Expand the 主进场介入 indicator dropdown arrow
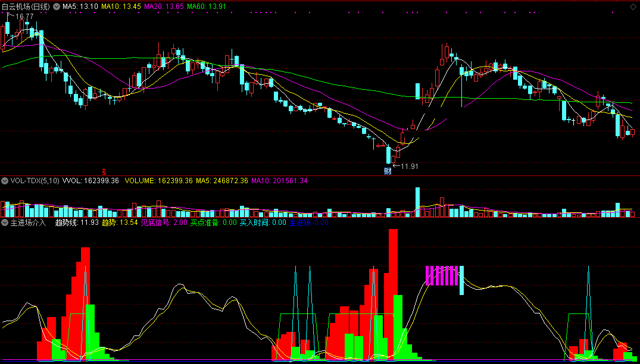The image size is (640, 364). pyautogui.click(x=5, y=222)
